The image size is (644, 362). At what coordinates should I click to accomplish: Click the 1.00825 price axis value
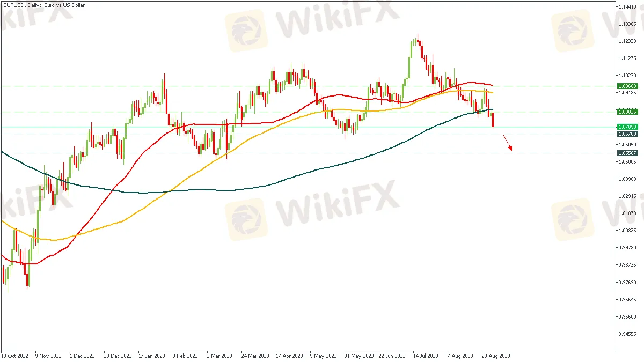pyautogui.click(x=628, y=230)
